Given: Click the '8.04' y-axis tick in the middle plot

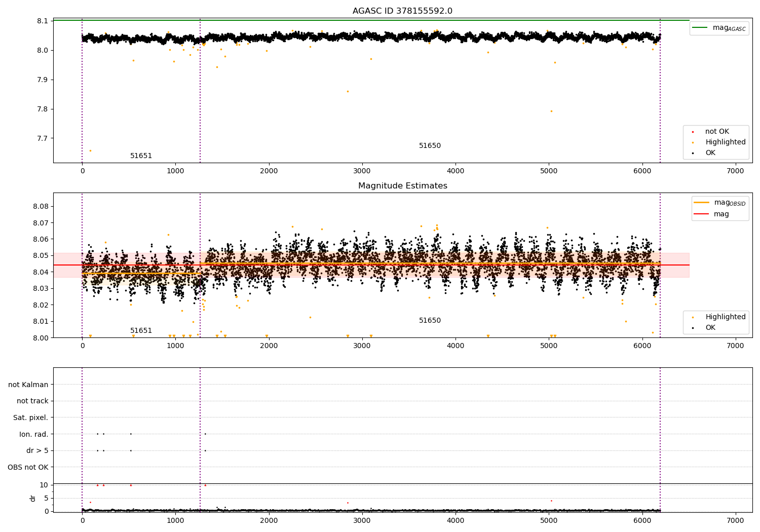Looking at the screenshot, I should tap(41, 272).
